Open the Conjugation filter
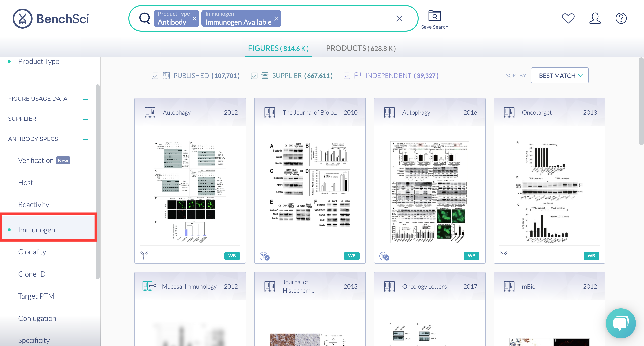Viewport: 644px width, 346px height. (37, 318)
